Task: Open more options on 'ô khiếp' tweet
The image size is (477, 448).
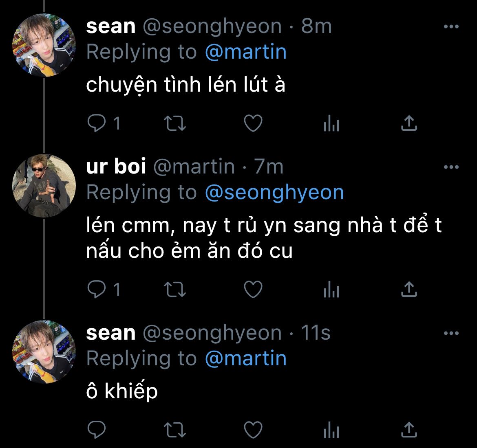Action: click(451, 334)
